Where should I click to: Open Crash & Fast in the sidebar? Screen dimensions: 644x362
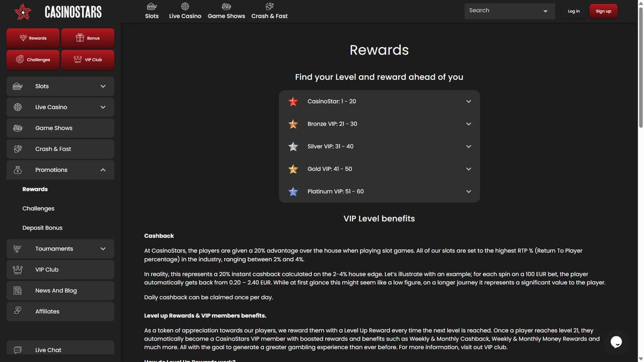point(60,149)
